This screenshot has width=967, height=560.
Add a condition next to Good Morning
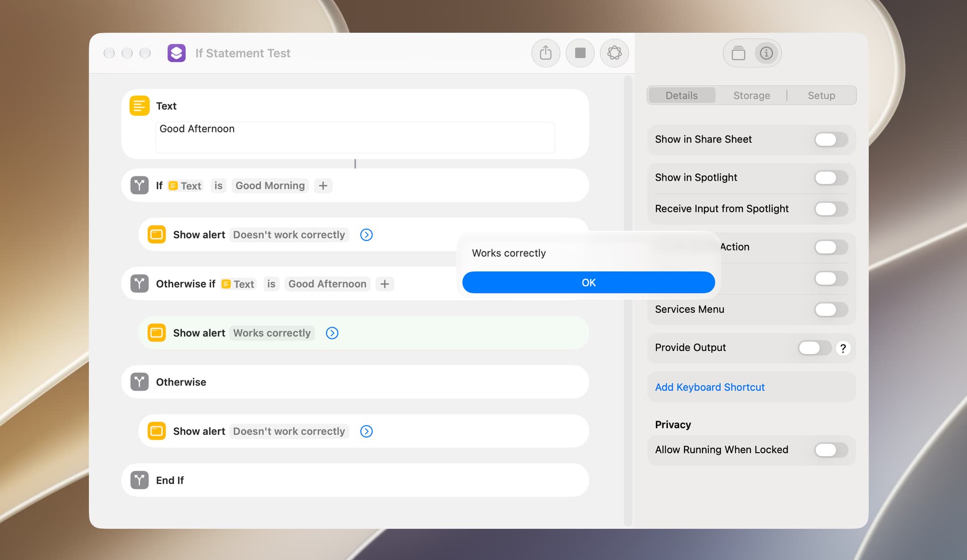click(323, 186)
